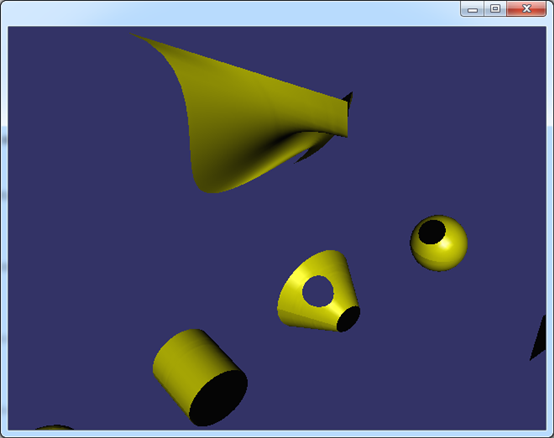Minimize the rendering window
Image resolution: width=554 pixels, height=438 pixels.
point(473,8)
